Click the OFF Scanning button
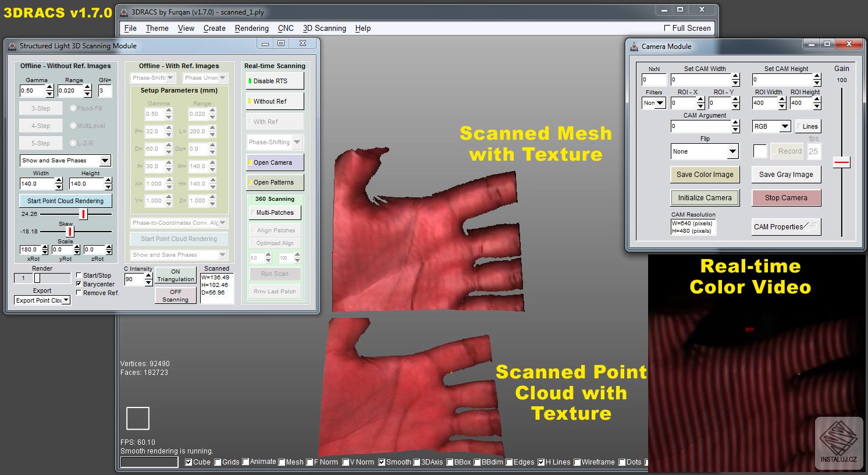Image resolution: width=868 pixels, height=475 pixels. point(176,296)
